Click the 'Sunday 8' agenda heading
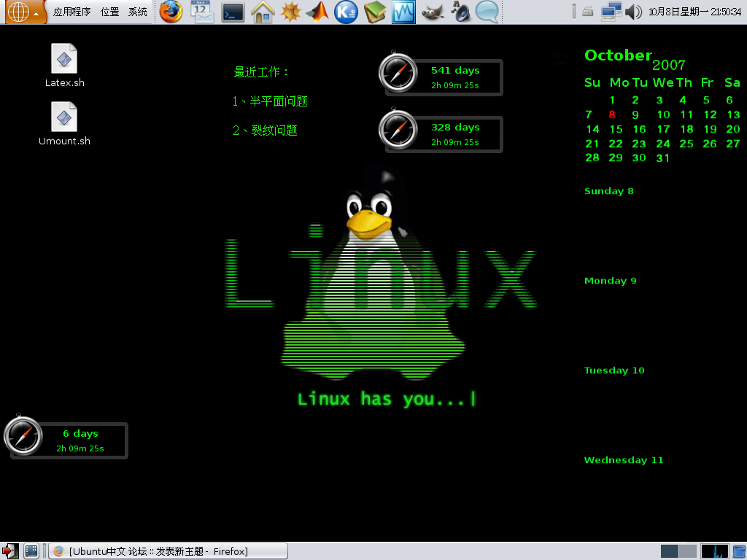 coord(609,191)
